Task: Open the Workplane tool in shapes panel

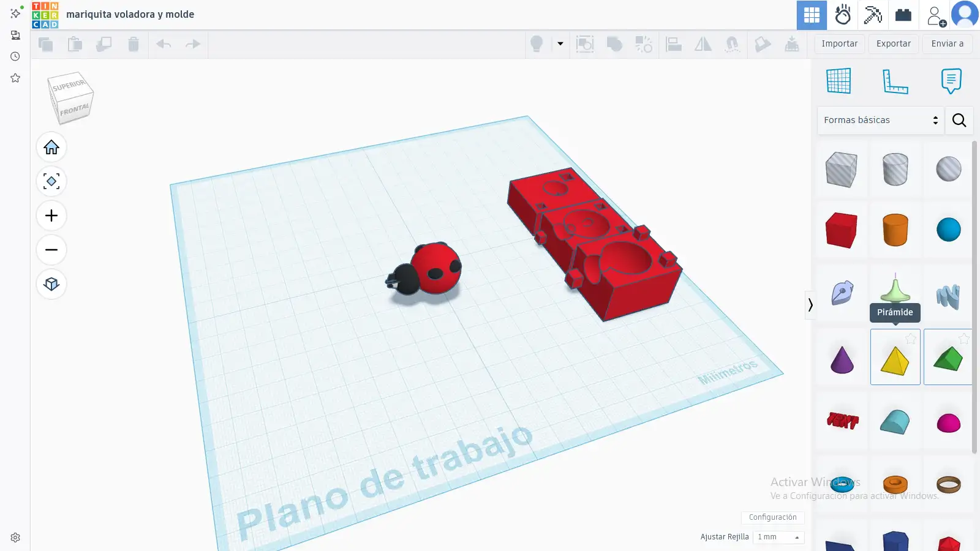Action: click(x=839, y=81)
